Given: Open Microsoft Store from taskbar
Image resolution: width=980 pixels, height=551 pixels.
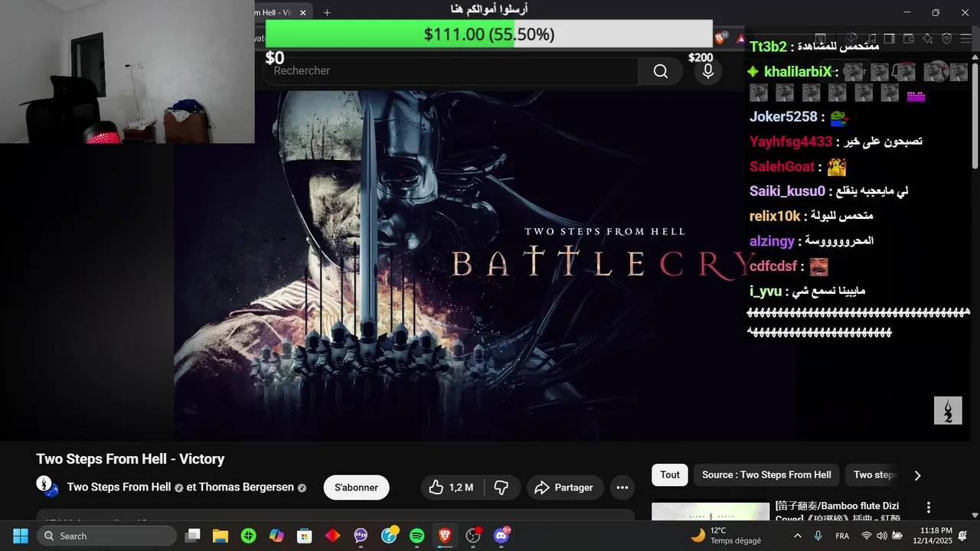Looking at the screenshot, I should (x=305, y=536).
